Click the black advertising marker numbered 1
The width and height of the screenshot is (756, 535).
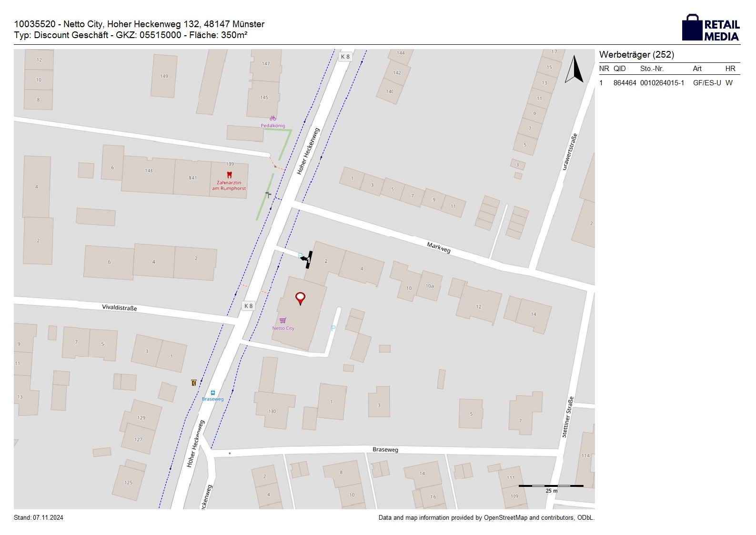307,260
